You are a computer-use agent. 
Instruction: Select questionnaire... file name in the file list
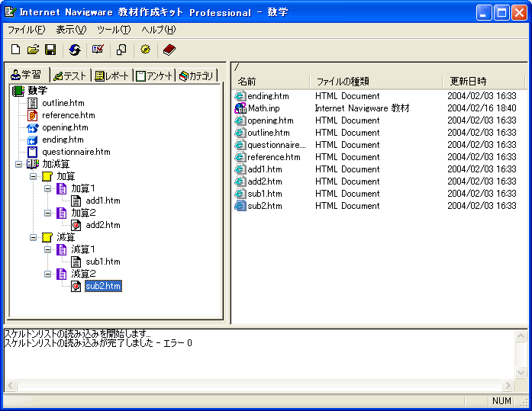[x=276, y=145]
